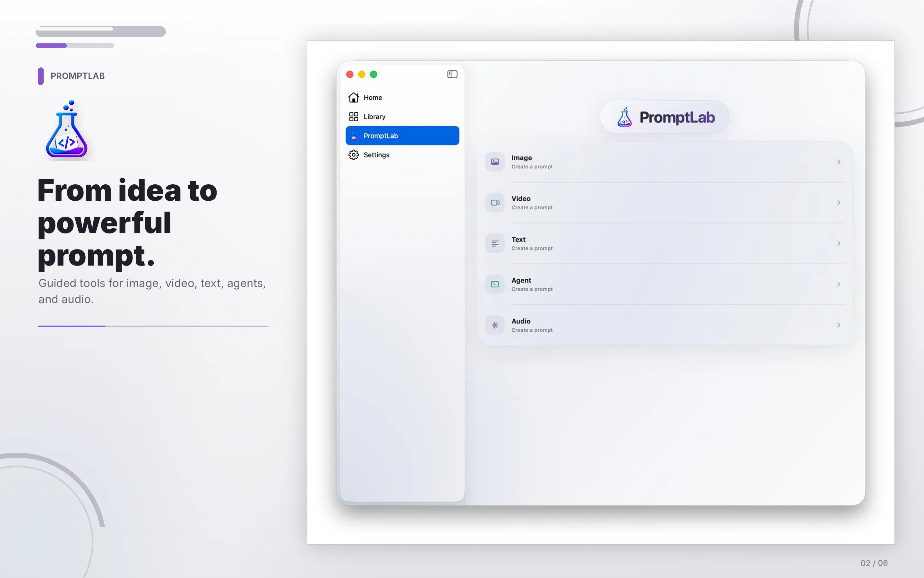Screen dimensions: 924x578
Task: Click 'Create a prompt' under Text
Action: tap(532, 249)
